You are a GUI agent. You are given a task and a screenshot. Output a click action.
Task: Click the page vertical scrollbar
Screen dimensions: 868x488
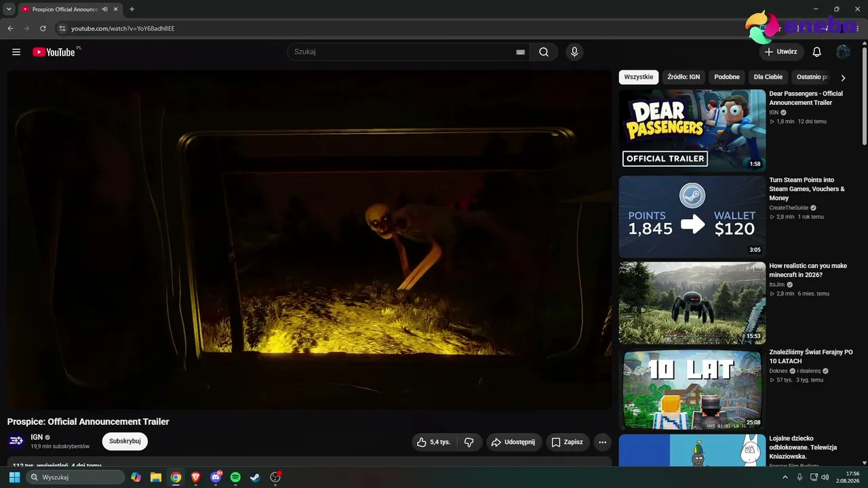[865, 95]
